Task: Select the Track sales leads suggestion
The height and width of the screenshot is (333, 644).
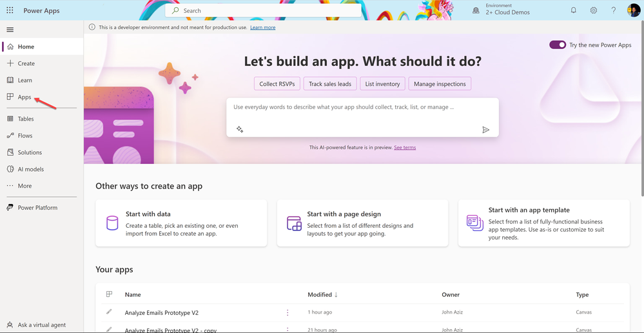Action: [330, 84]
